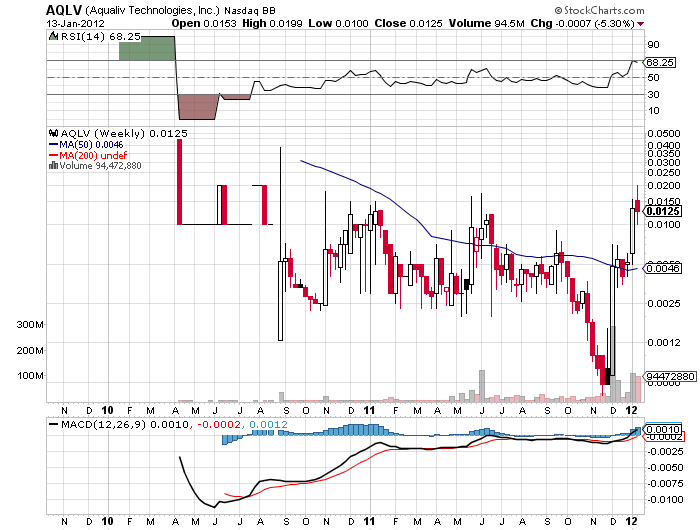Image resolution: width=700 pixels, height=530 pixels.
Task: Click the Volume 94,472,880 legend text
Action: pos(100,166)
